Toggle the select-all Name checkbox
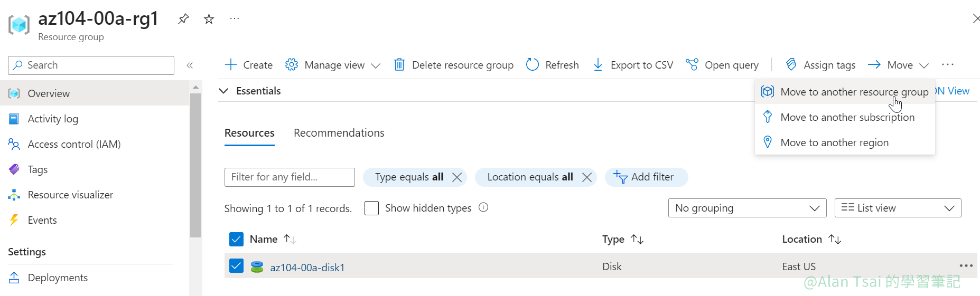980x296 pixels. point(236,239)
